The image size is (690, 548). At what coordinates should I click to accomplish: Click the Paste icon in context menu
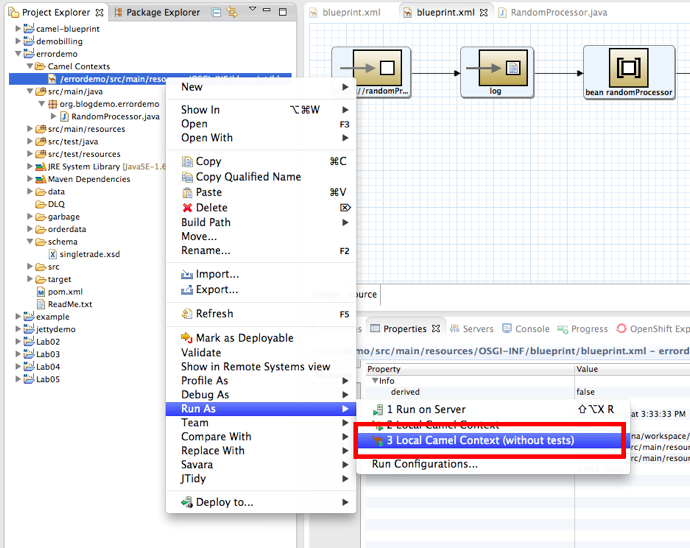(187, 192)
